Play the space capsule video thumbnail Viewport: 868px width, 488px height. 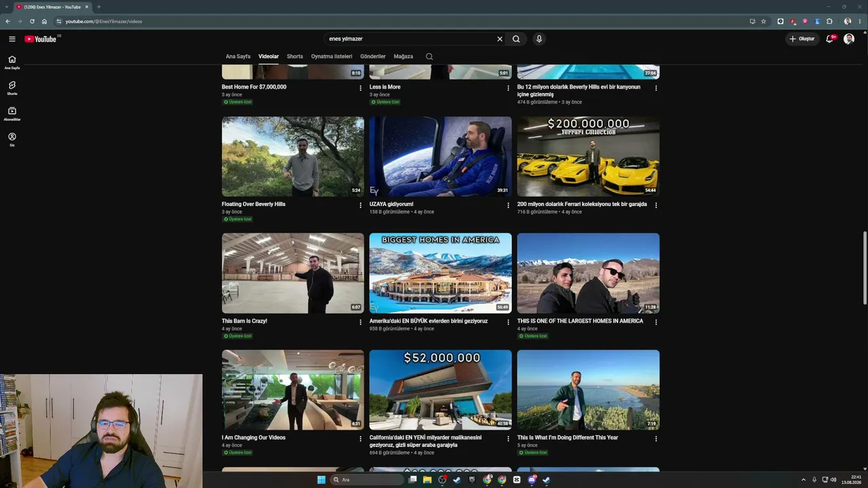[441, 157]
